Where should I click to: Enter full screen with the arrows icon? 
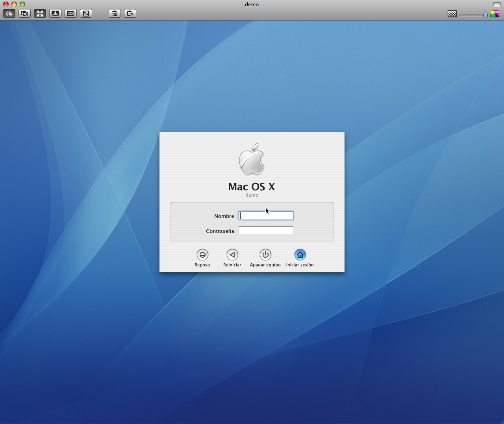pyautogui.click(x=86, y=13)
